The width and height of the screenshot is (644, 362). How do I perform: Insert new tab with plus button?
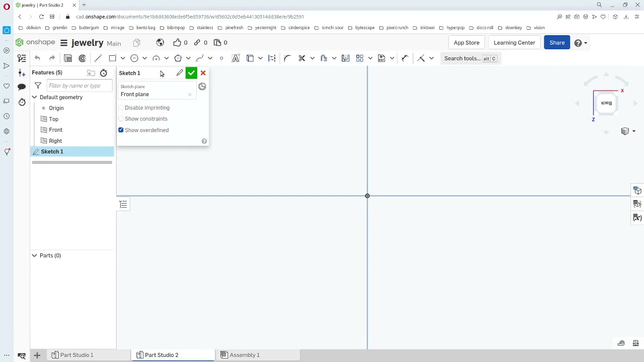point(37,355)
